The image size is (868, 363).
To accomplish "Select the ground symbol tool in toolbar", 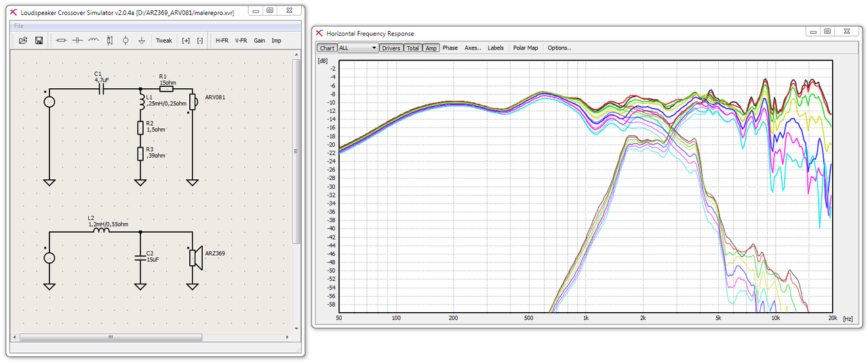I will pyautogui.click(x=141, y=41).
